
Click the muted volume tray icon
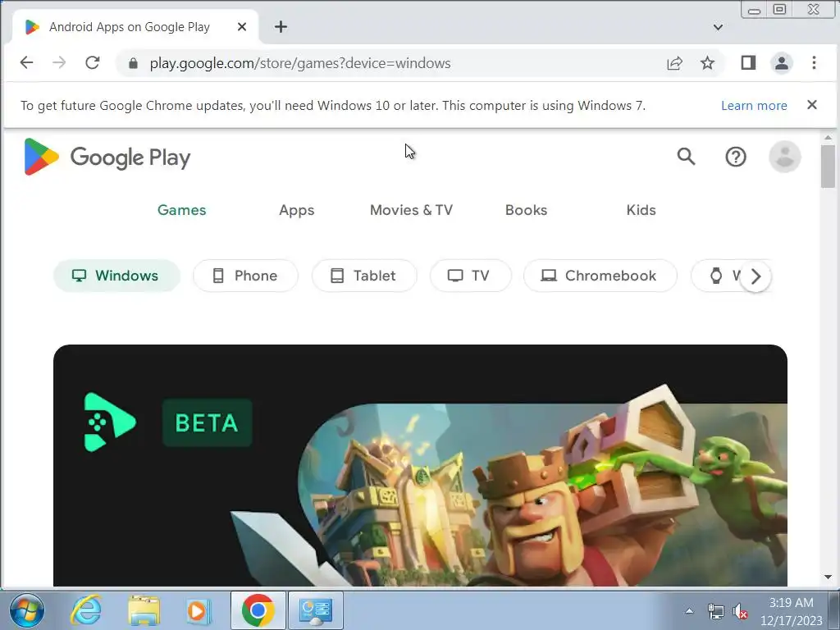click(x=740, y=611)
